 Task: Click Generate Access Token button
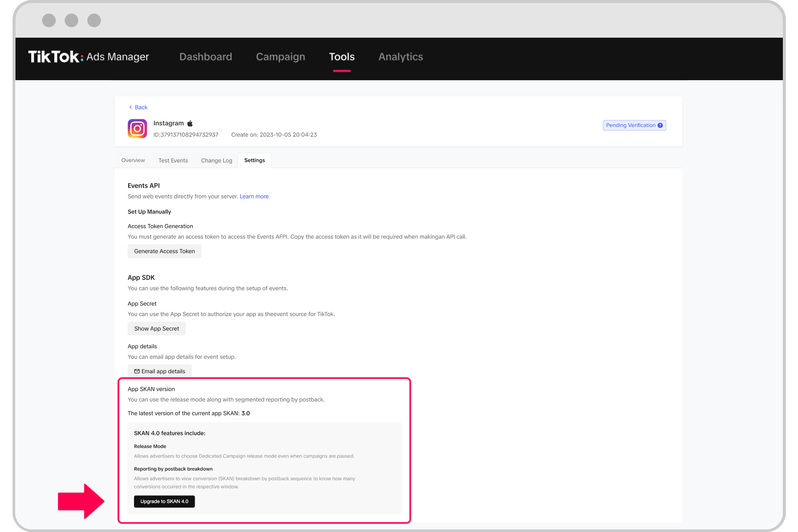click(x=164, y=251)
